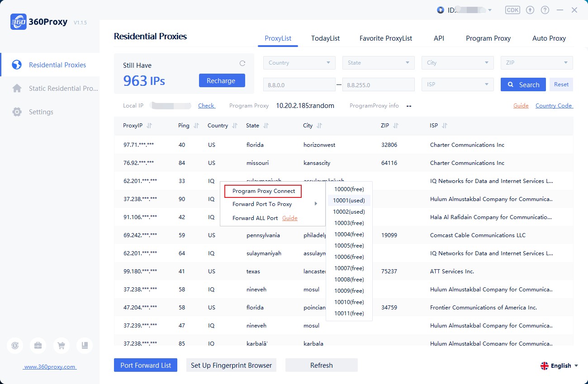This screenshot has width=588, height=384.
Task: Click the 8.8.255.0 end IP field
Action: 379,84
